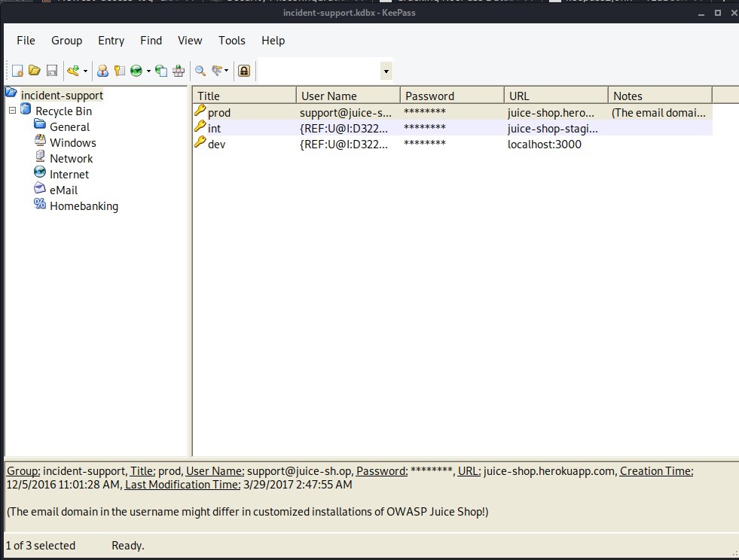
Task: Open the Tools menu
Action: click(x=231, y=41)
